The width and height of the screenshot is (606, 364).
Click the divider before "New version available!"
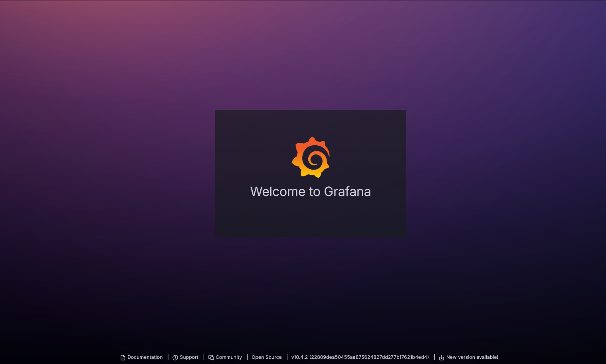(434, 357)
